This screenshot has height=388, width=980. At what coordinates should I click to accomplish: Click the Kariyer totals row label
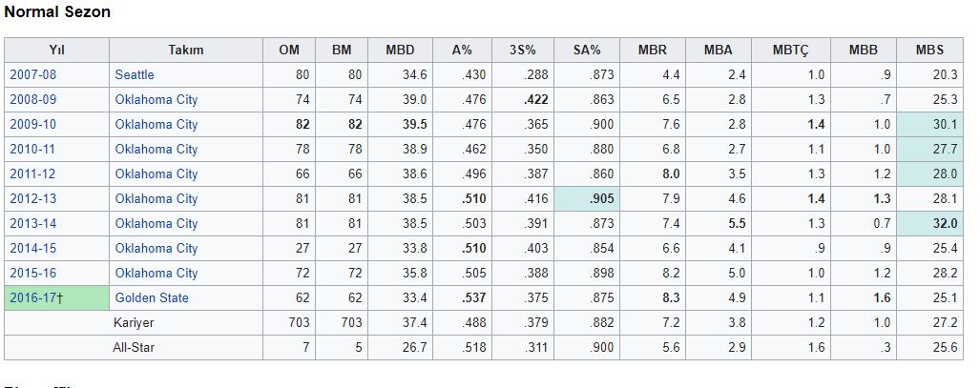point(134,322)
